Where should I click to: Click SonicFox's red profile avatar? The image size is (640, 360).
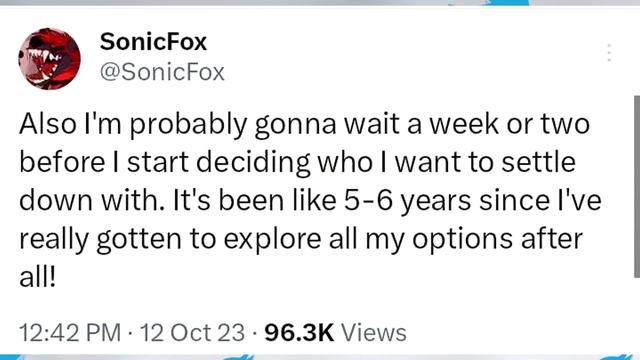click(49, 59)
